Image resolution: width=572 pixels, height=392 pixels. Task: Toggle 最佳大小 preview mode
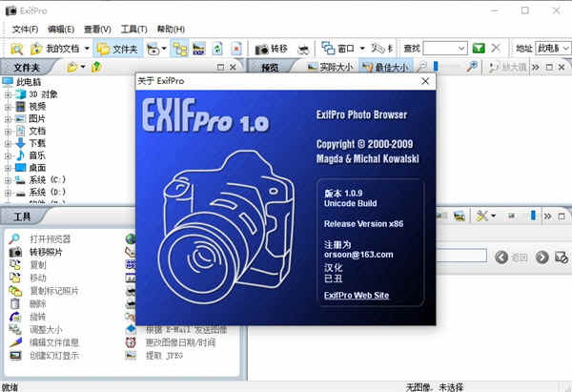pos(386,67)
